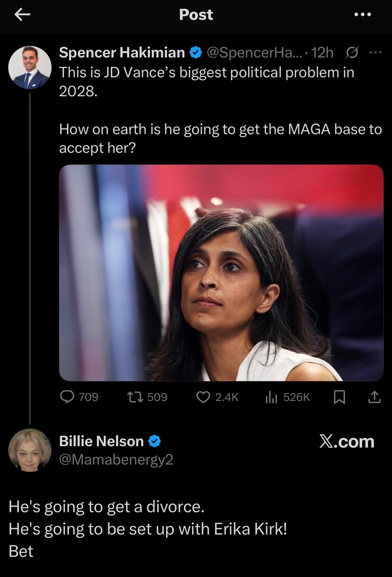The height and width of the screenshot is (577, 392).
Task: Tap the Grok slash-circle icon
Action: tap(352, 53)
